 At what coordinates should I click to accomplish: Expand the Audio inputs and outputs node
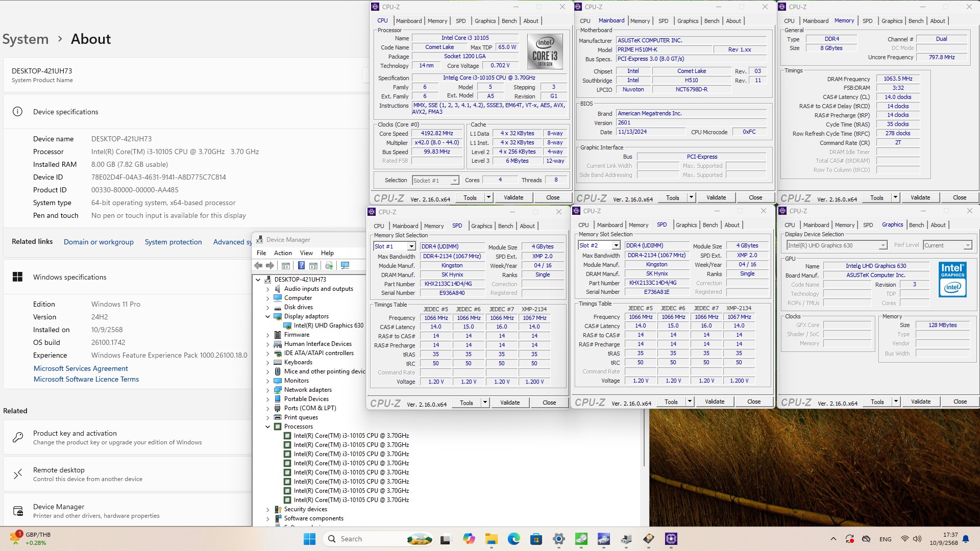[267, 289]
